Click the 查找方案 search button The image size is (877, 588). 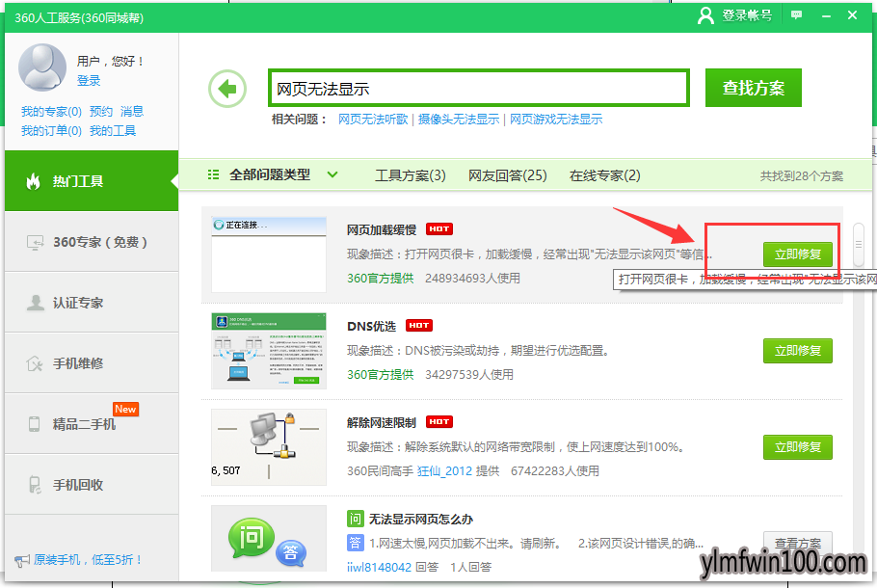(754, 88)
